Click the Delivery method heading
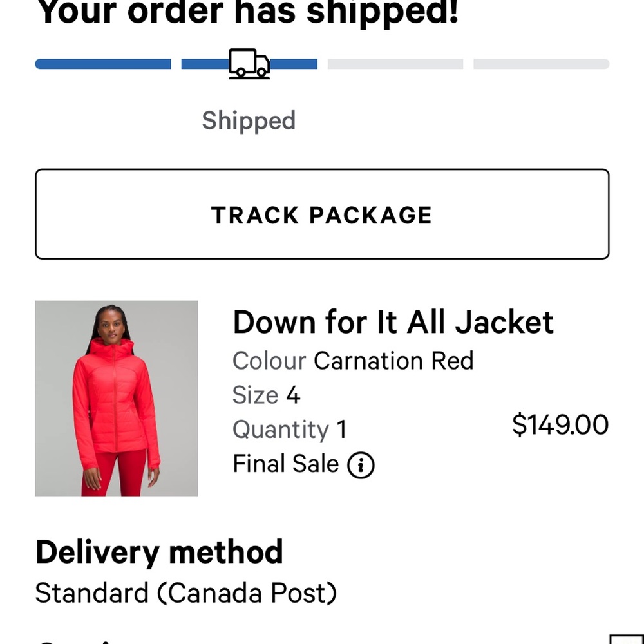This screenshot has height=644, width=644. (x=159, y=552)
